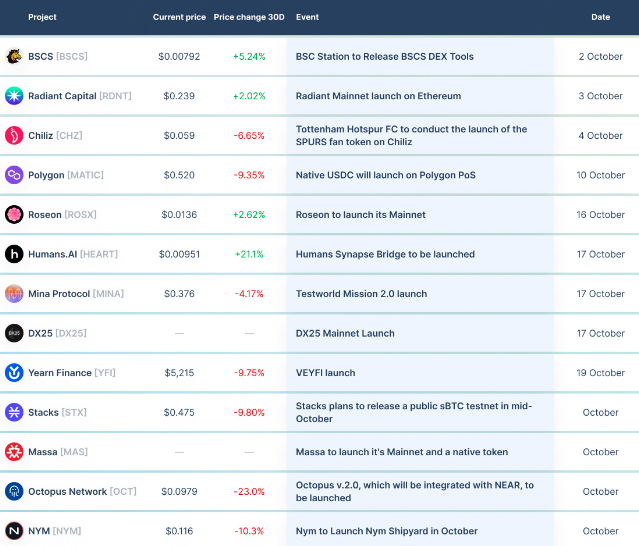The height and width of the screenshot is (546, 639).
Task: Select the Stacks sBTC testnet event text
Action: pos(414,412)
